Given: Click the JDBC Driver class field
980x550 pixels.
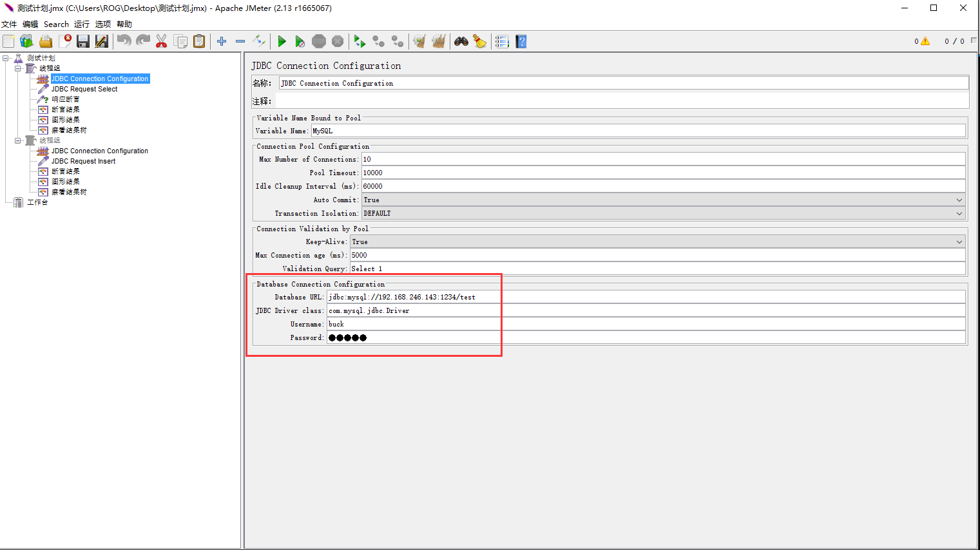Looking at the screenshot, I should 646,310.
